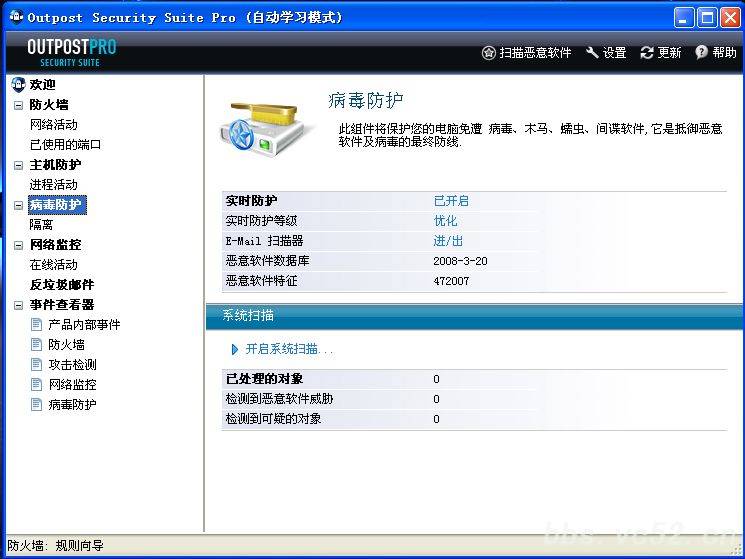Click the Outpost title bar app icon
Viewport: 745px width, 559px height.
[17, 17]
